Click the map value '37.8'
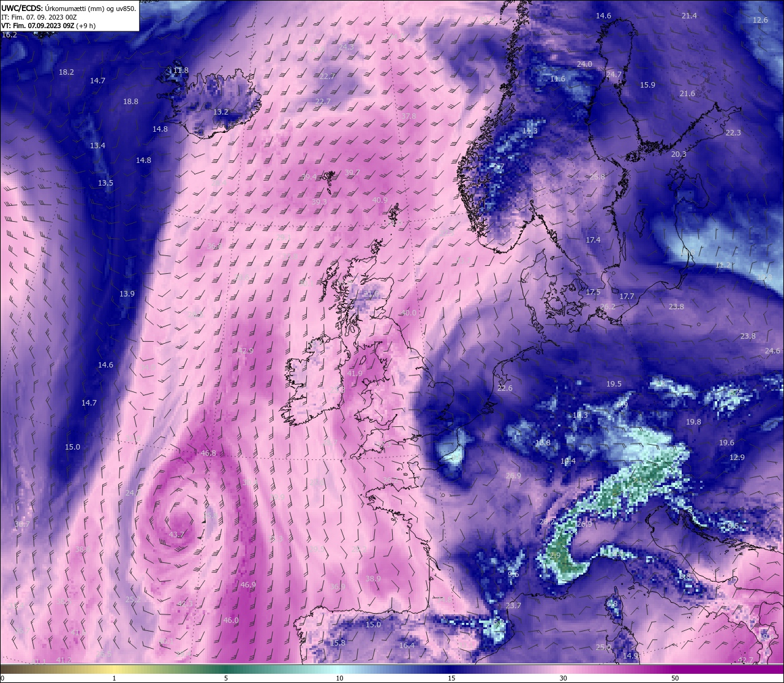 [409, 116]
